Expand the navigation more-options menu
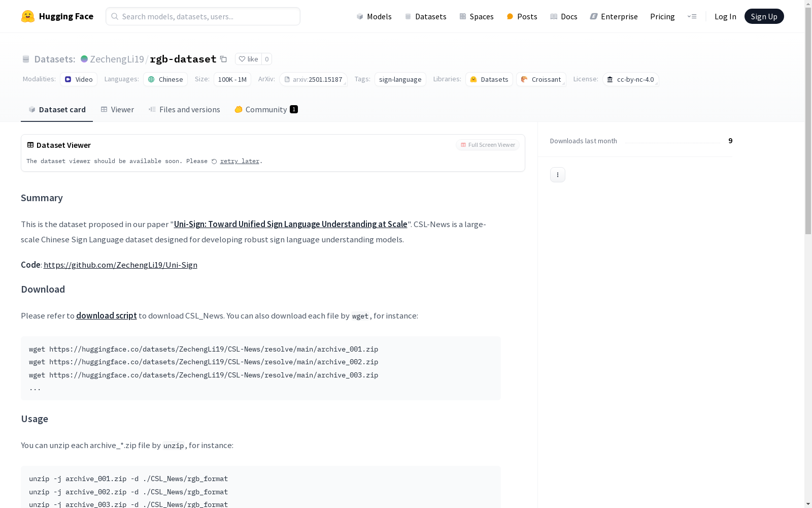The image size is (812, 508). click(692, 16)
